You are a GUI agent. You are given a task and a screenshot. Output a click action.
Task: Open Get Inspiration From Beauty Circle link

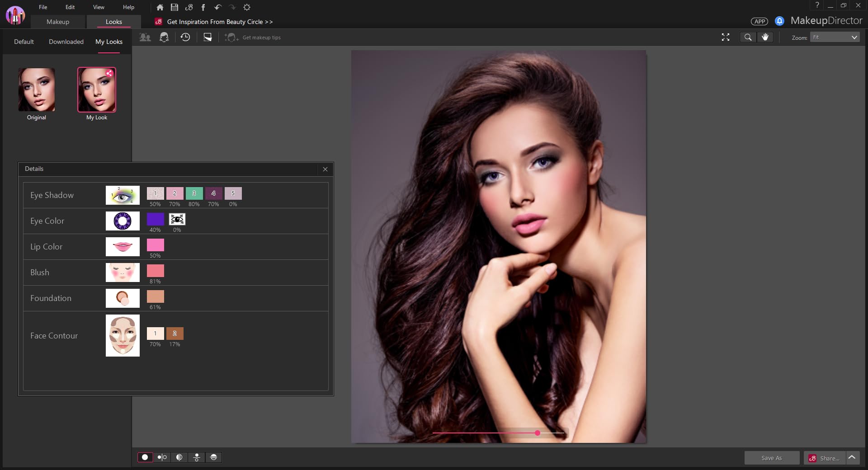[219, 22]
